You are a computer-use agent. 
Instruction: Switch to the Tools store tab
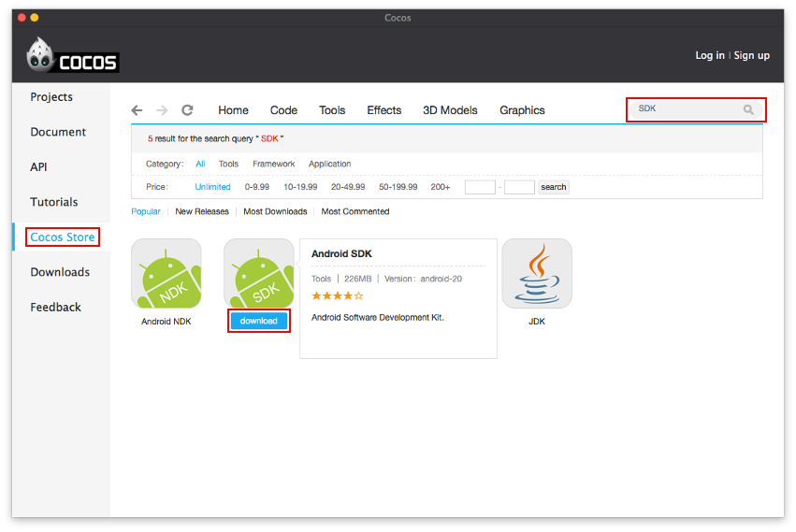[332, 110]
